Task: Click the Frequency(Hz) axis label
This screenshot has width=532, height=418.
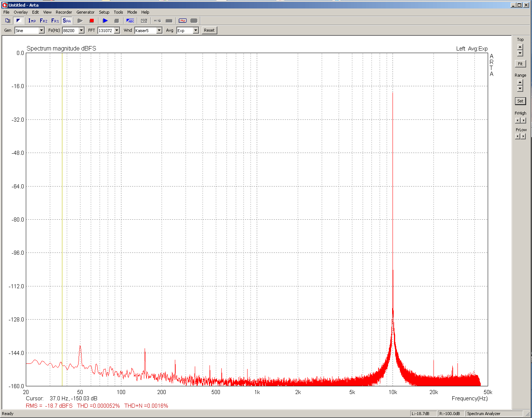Action: 470,398
